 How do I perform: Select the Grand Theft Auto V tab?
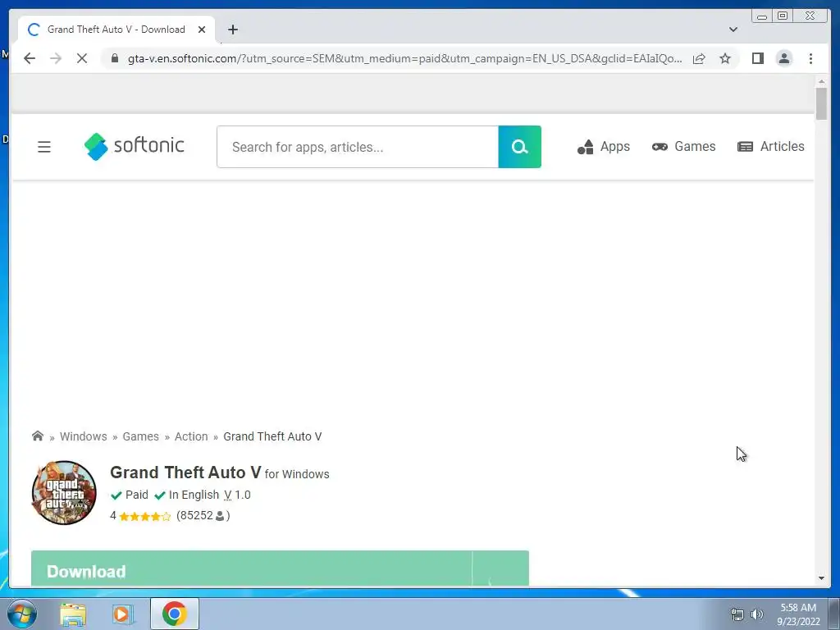click(116, 30)
